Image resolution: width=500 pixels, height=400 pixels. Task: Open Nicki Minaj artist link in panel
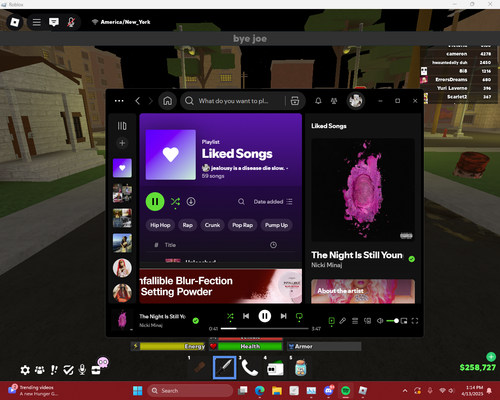[327, 265]
